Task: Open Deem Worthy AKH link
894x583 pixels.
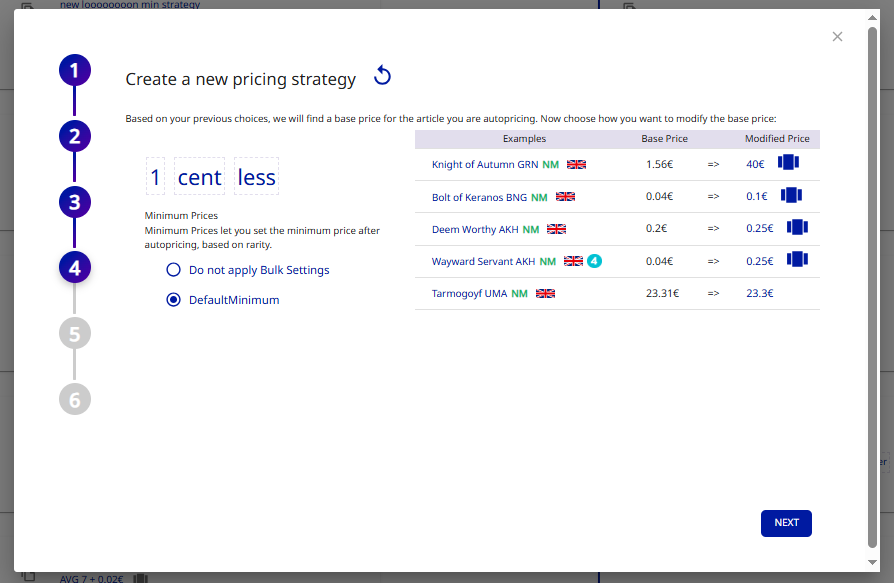Action: click(x=475, y=229)
